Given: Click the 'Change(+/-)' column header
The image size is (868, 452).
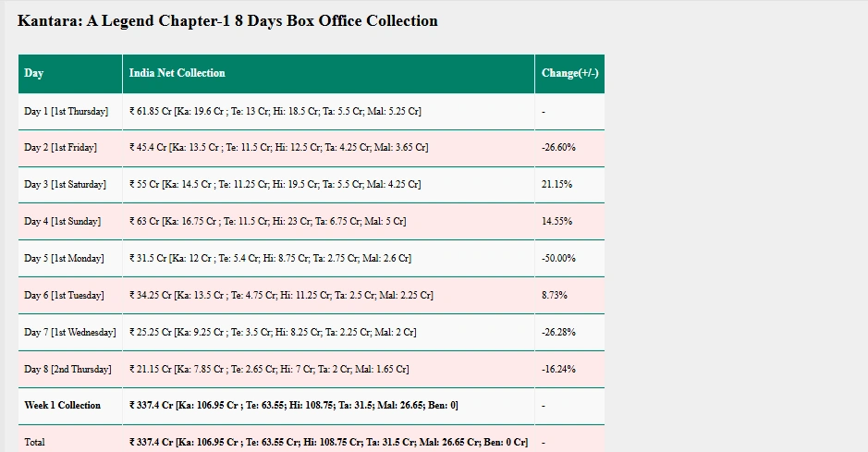Looking at the screenshot, I should tap(569, 73).
